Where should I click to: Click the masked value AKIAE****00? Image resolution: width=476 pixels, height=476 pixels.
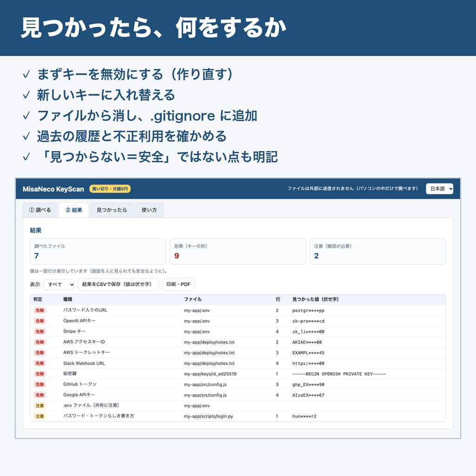[307, 342]
